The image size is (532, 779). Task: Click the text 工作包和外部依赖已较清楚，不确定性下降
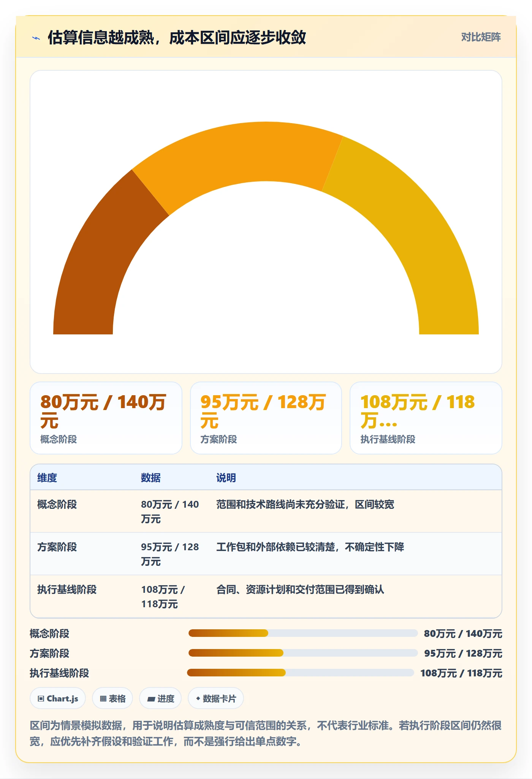(x=310, y=547)
